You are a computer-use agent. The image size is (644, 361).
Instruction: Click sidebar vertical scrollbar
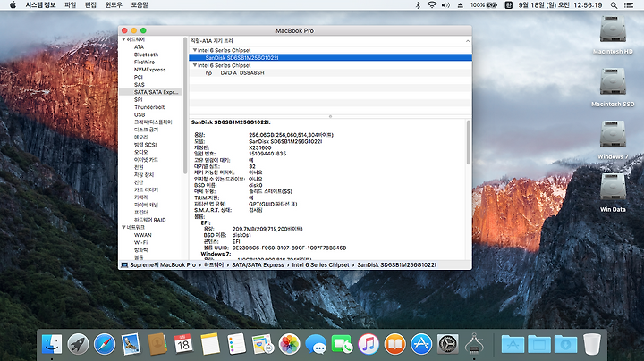click(185, 105)
